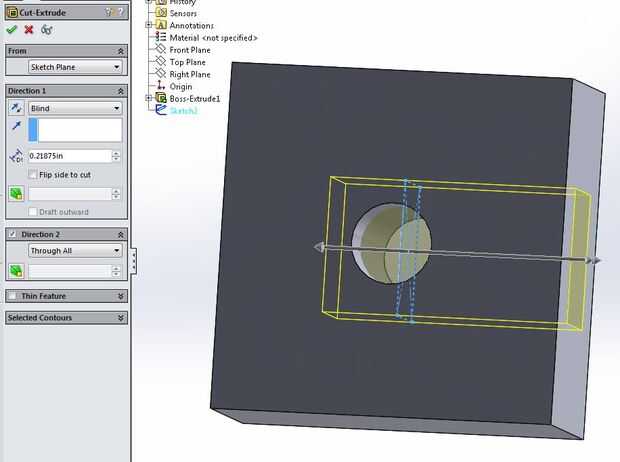Click the depth dimension icon beside 0.21875in
Screen dimensions: 620x462
[x=16, y=156]
